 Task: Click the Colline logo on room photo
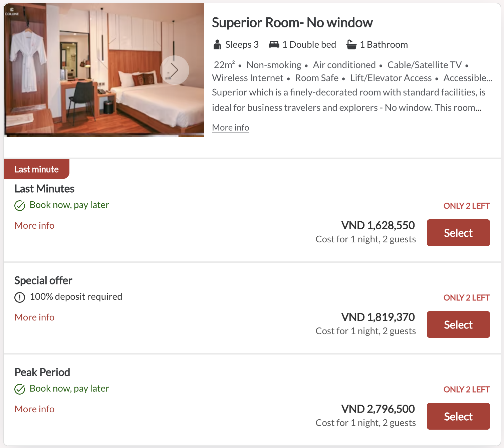pos(12,12)
